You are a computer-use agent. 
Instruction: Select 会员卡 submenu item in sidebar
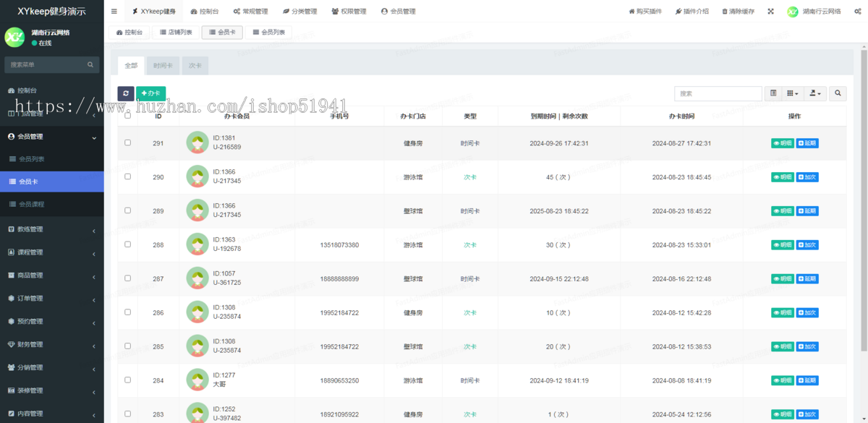click(x=52, y=181)
